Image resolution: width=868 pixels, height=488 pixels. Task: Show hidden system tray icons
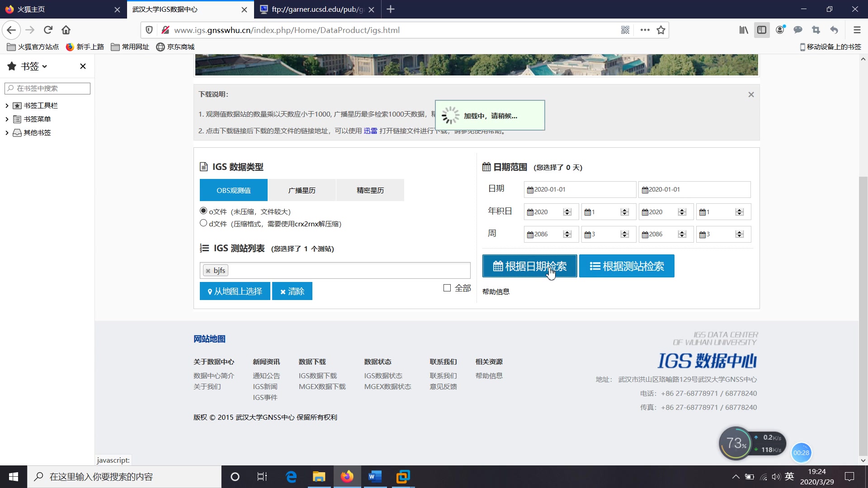pos(736,477)
